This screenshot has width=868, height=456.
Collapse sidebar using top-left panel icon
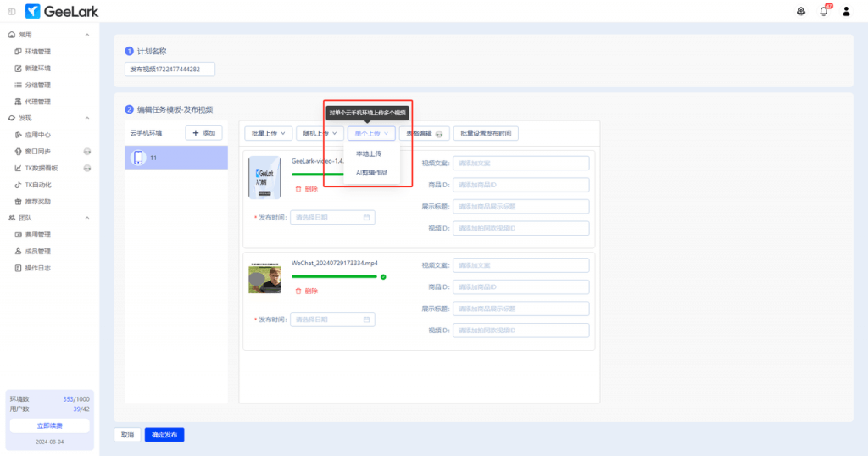(x=12, y=11)
